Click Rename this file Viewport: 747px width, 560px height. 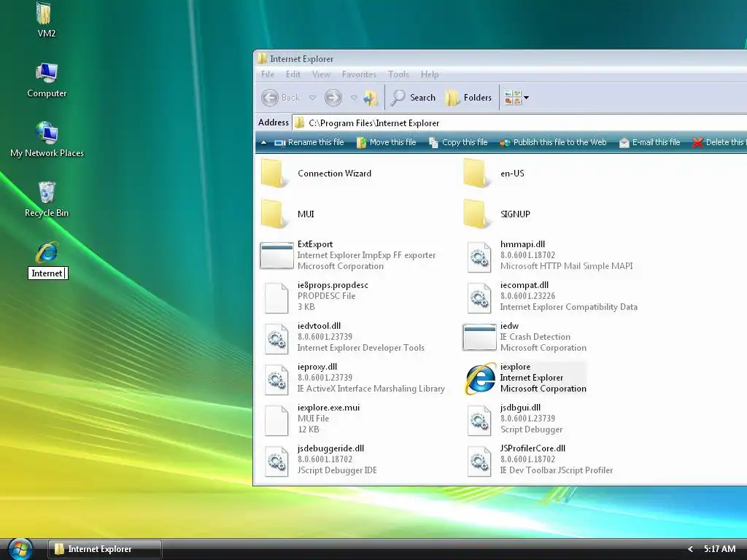[x=309, y=142]
